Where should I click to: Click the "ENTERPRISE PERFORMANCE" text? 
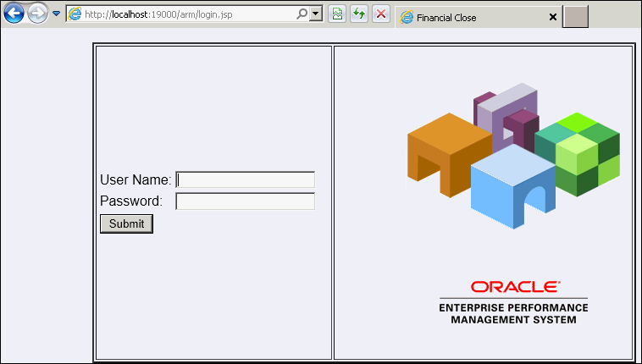tap(513, 308)
